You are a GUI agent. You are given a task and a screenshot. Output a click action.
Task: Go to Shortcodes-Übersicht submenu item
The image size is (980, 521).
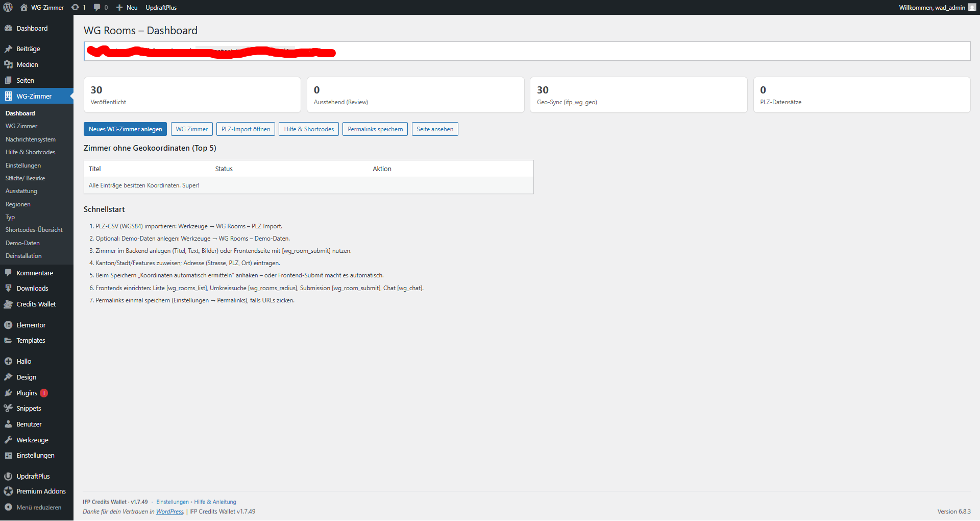point(34,230)
